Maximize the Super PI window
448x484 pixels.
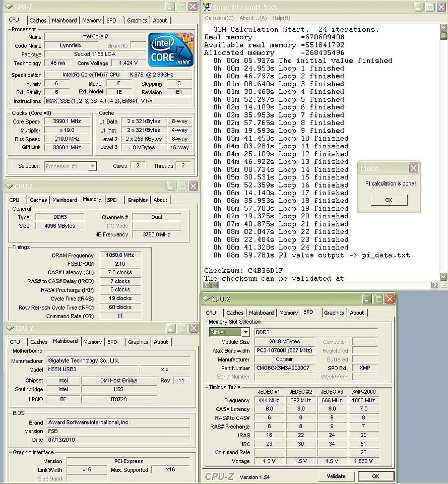430,7
